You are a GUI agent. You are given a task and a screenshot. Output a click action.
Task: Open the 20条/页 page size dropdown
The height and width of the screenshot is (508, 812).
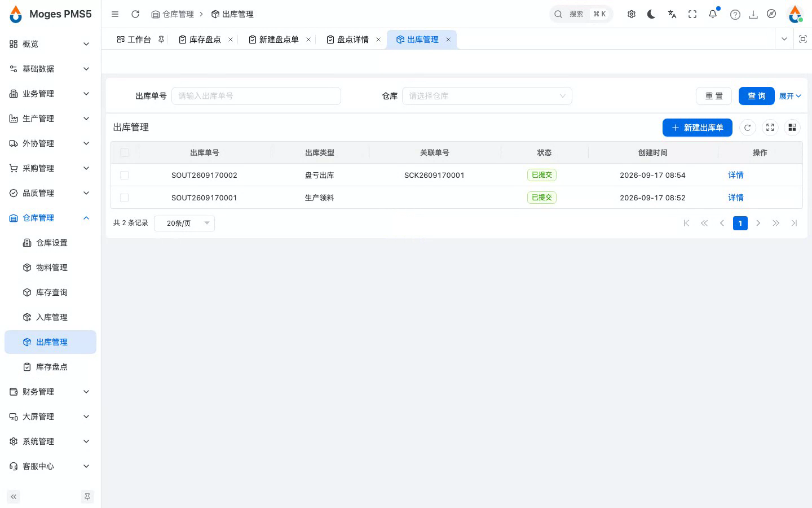pos(184,223)
